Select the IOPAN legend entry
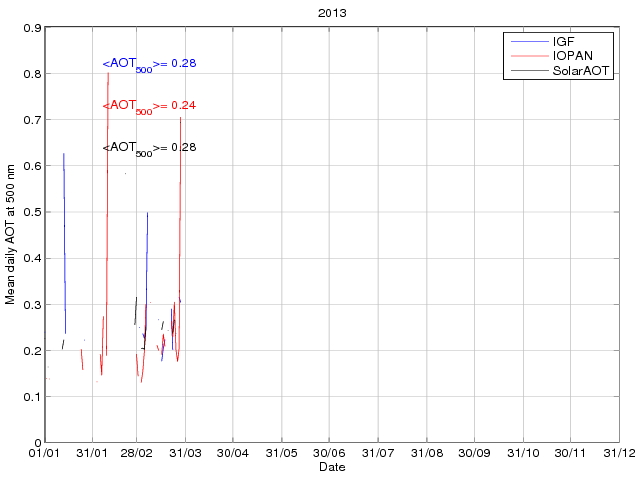This screenshot has height=480, width=640. [572, 56]
